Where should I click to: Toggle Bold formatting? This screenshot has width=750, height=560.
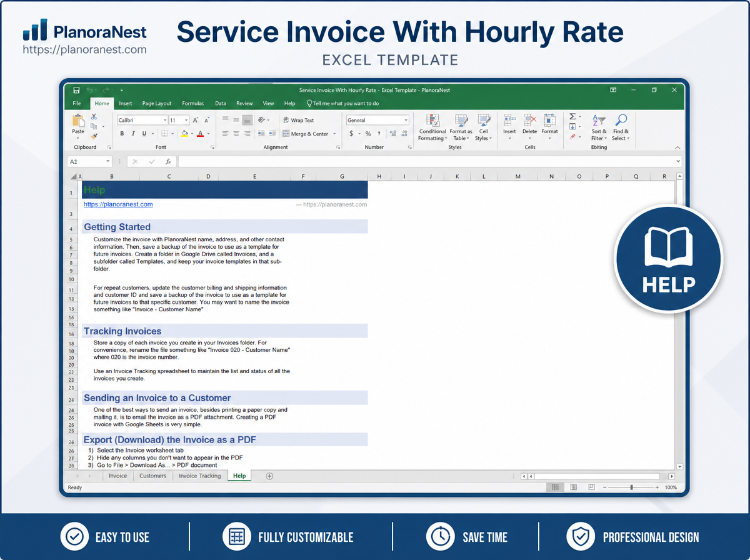pos(122,134)
